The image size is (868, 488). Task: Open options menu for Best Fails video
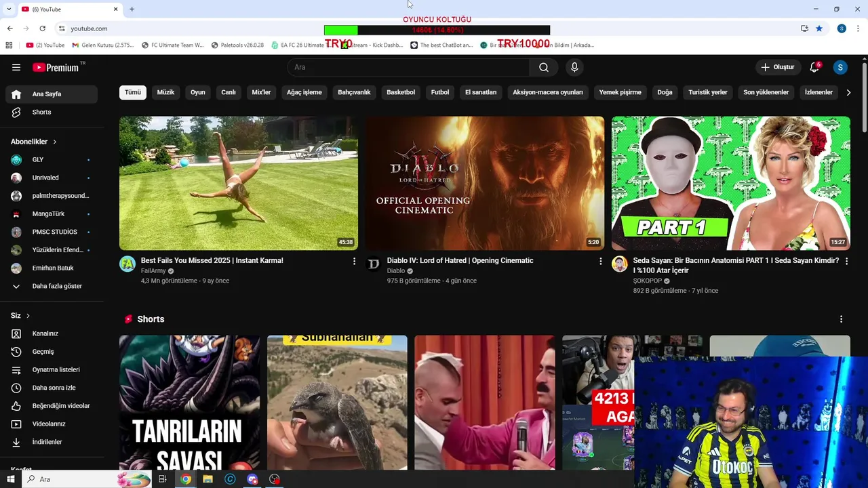[354, 261]
